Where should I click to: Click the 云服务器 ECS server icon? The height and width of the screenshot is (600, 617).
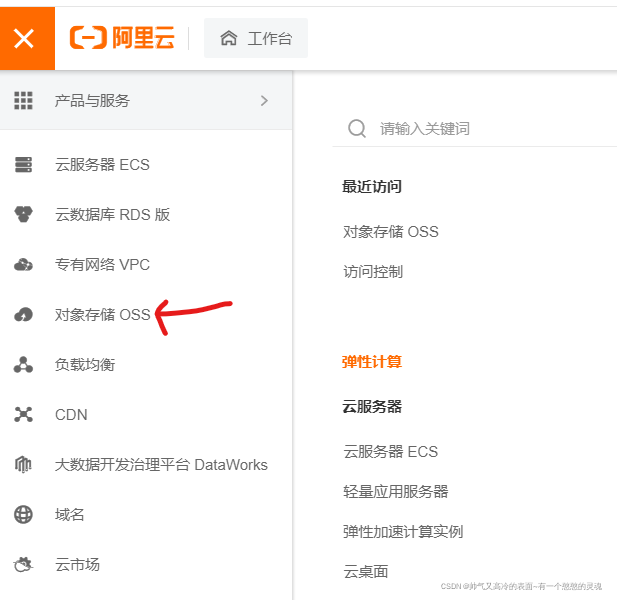pyautogui.click(x=23, y=164)
